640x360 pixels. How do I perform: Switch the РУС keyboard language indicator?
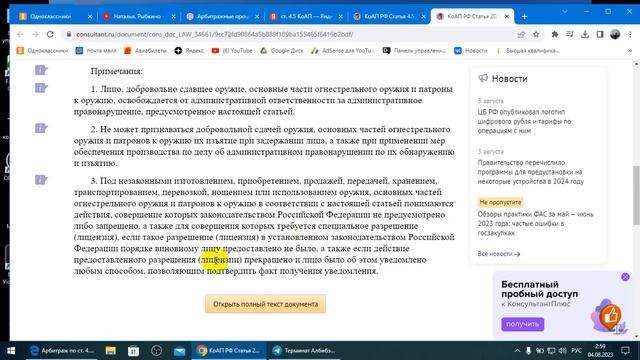point(577,351)
